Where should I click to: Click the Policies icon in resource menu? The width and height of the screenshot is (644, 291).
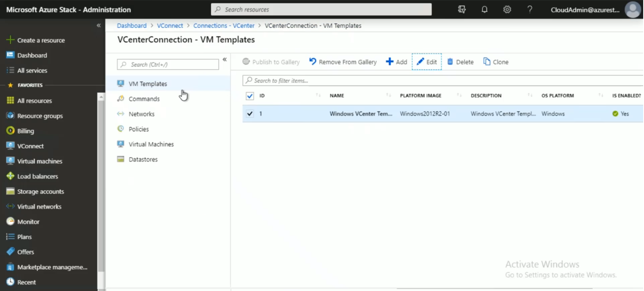pyautogui.click(x=120, y=129)
